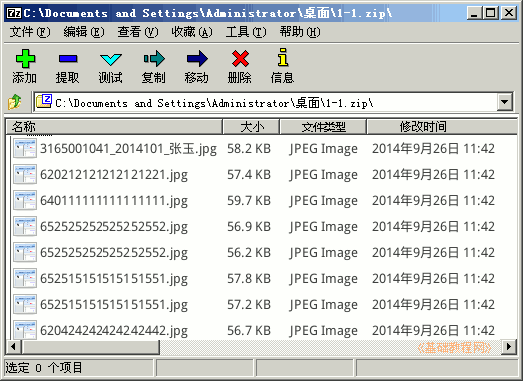Select file name 6401111111111111.jpg
523x381 pixels.
pos(114,201)
